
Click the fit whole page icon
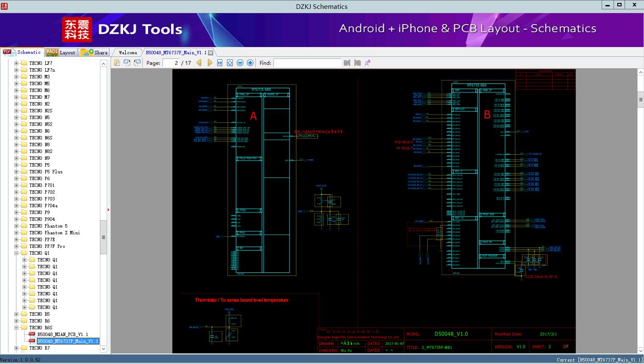click(x=230, y=63)
